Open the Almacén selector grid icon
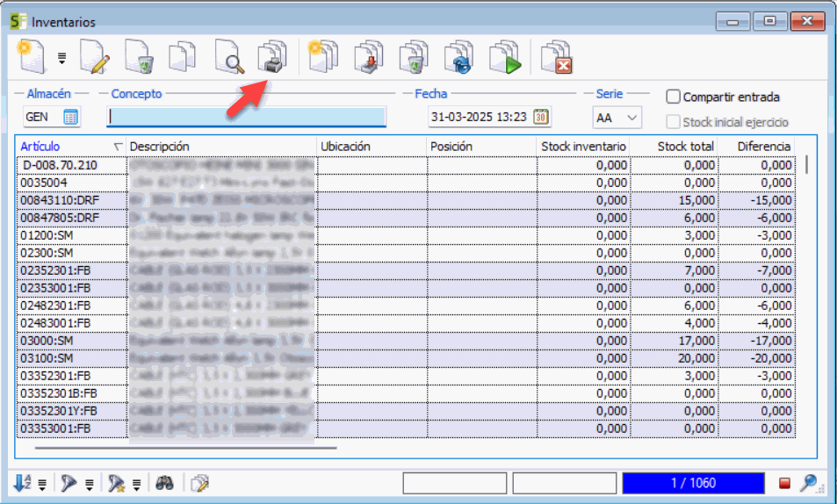 (x=70, y=117)
